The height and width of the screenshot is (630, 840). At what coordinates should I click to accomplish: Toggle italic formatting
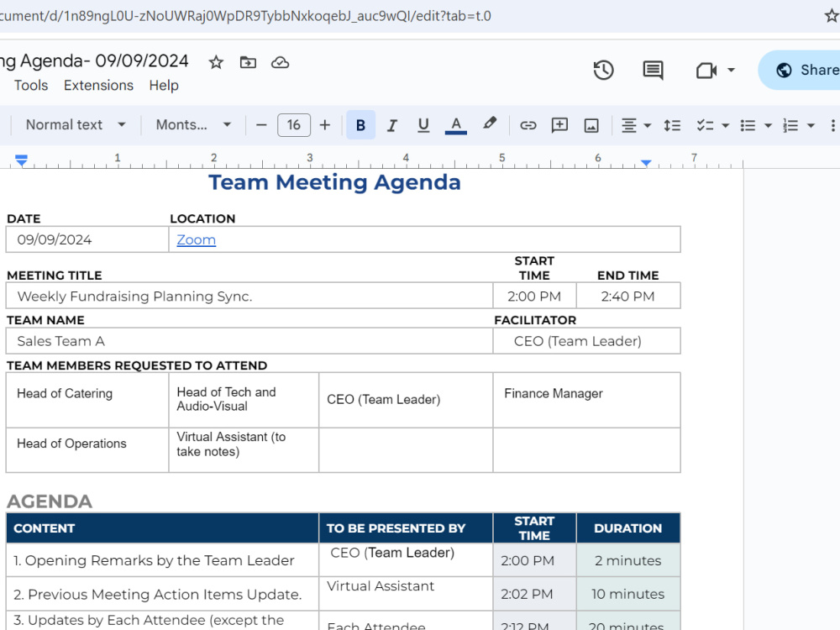[392, 125]
